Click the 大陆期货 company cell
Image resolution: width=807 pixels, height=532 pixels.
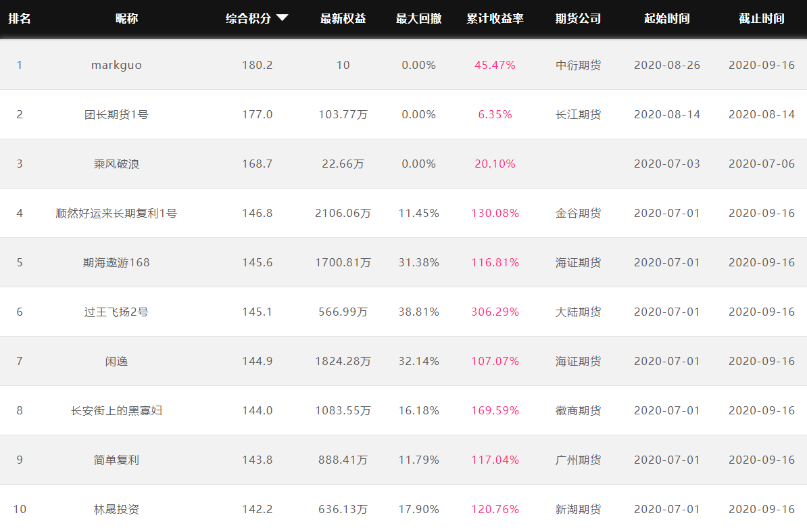coord(578,312)
